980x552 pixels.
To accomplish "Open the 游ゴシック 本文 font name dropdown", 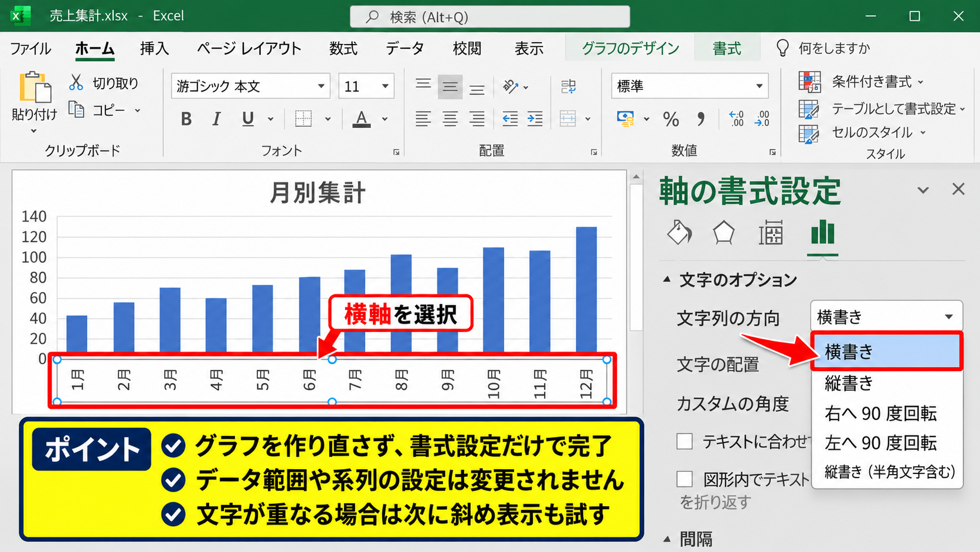I will click(321, 86).
